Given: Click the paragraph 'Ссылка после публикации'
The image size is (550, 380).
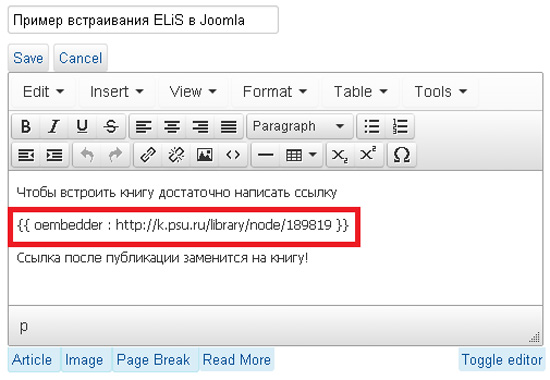Looking at the screenshot, I should pyautogui.click(x=162, y=258).
